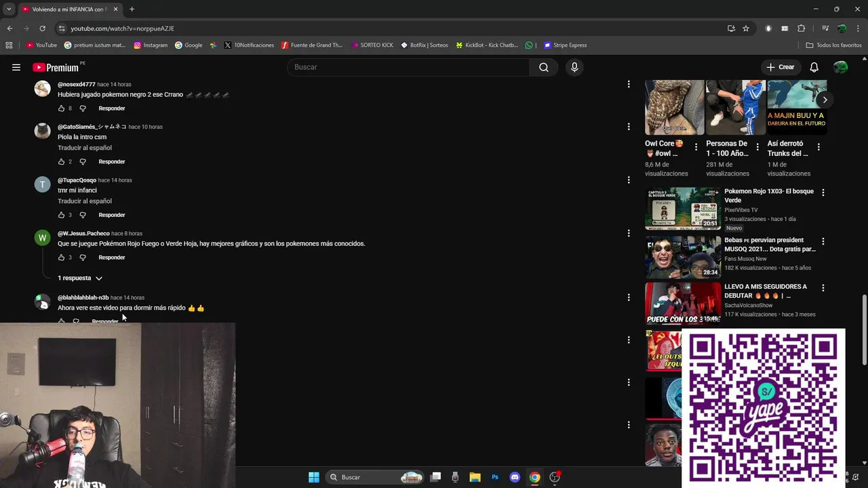Click the Chrome address bar URL
The image size is (868, 488).
tap(123, 28)
